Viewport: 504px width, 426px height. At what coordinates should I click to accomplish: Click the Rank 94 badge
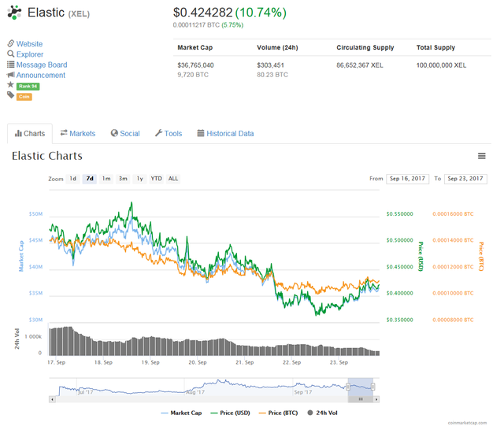[28, 86]
